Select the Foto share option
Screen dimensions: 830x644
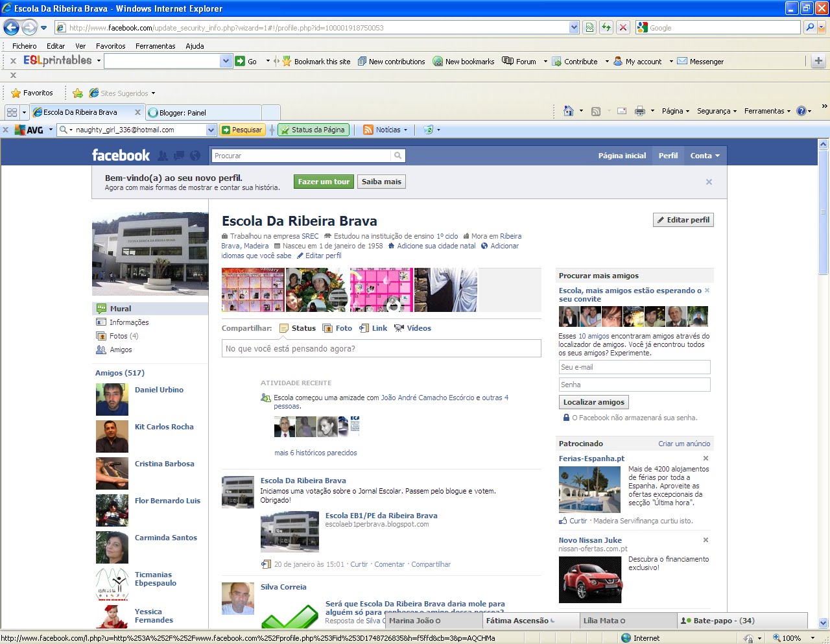[337, 328]
